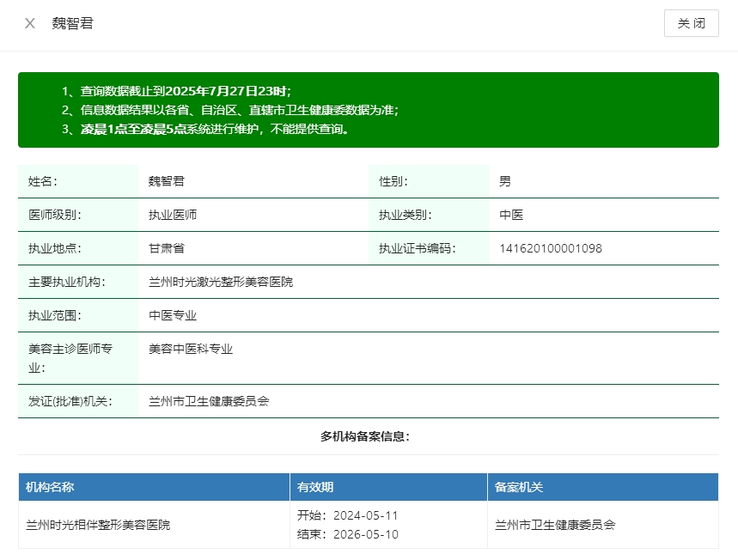Image resolution: width=738 pixels, height=560 pixels.
Task: Click the 多机构备案信息 heading
Action: pos(365,436)
